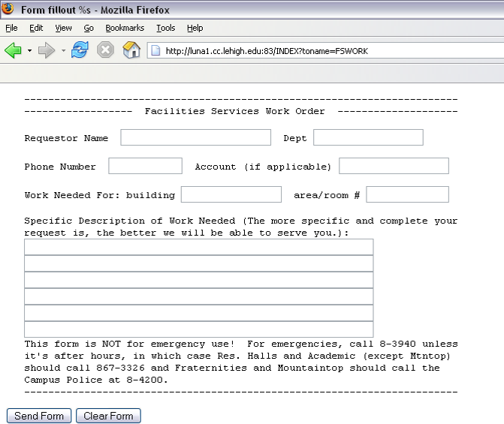Click the sixth work description line
The width and height of the screenshot is (504, 424).
198,329
